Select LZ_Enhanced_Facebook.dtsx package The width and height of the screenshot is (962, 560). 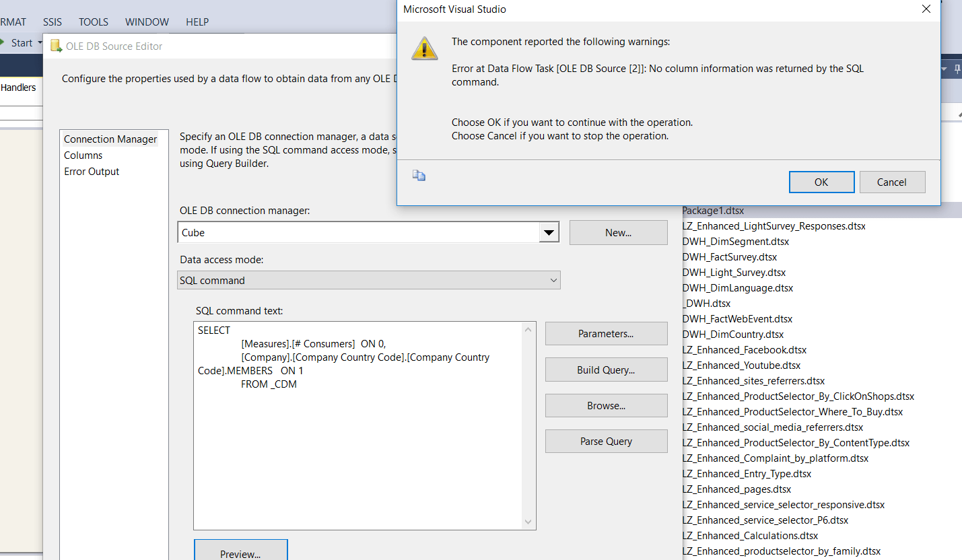745,350
